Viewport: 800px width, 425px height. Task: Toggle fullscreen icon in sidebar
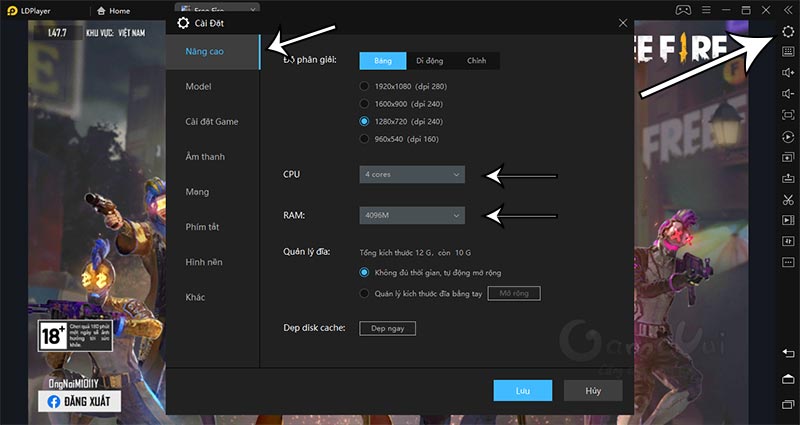point(788,115)
